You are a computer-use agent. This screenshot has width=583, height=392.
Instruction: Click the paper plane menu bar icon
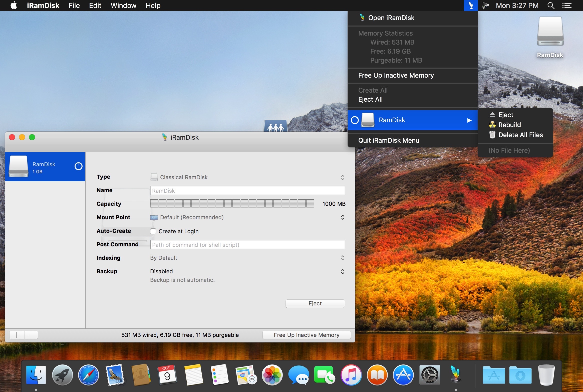coord(485,6)
